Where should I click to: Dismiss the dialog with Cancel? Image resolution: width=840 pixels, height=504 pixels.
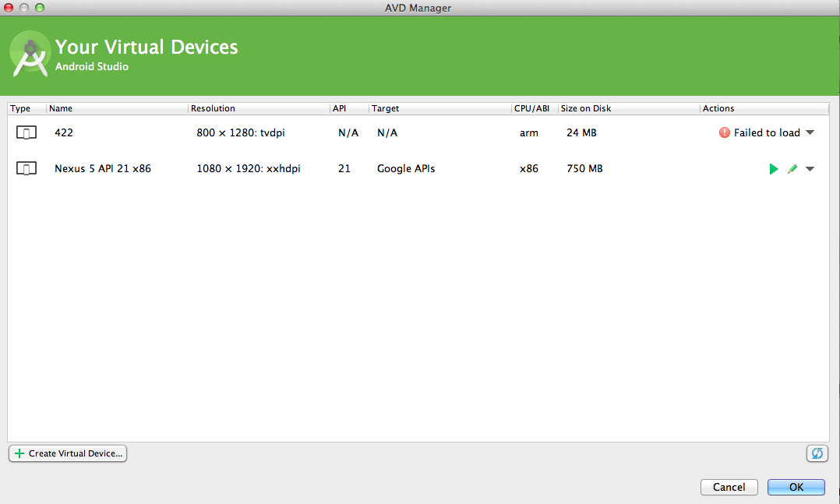pos(729,487)
